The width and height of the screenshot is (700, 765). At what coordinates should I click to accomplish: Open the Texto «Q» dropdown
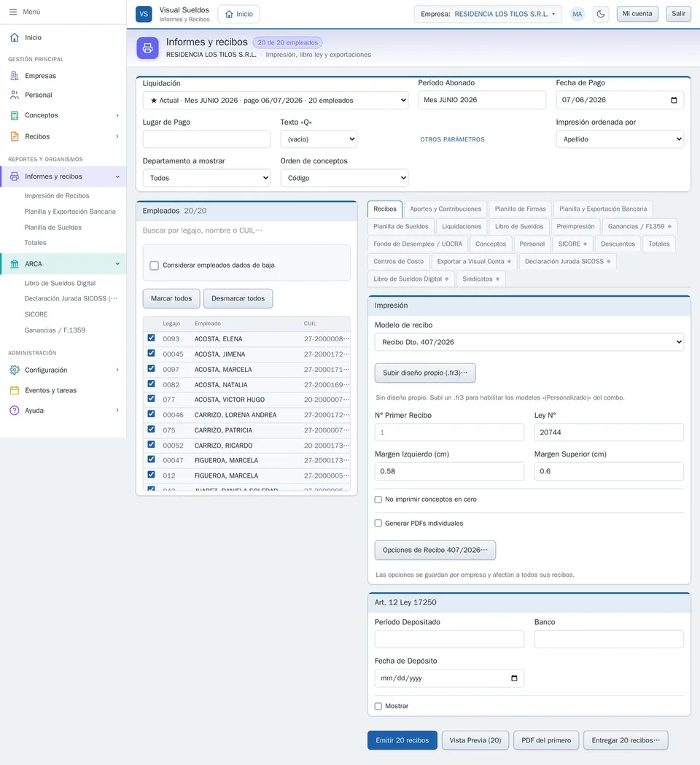(x=319, y=139)
